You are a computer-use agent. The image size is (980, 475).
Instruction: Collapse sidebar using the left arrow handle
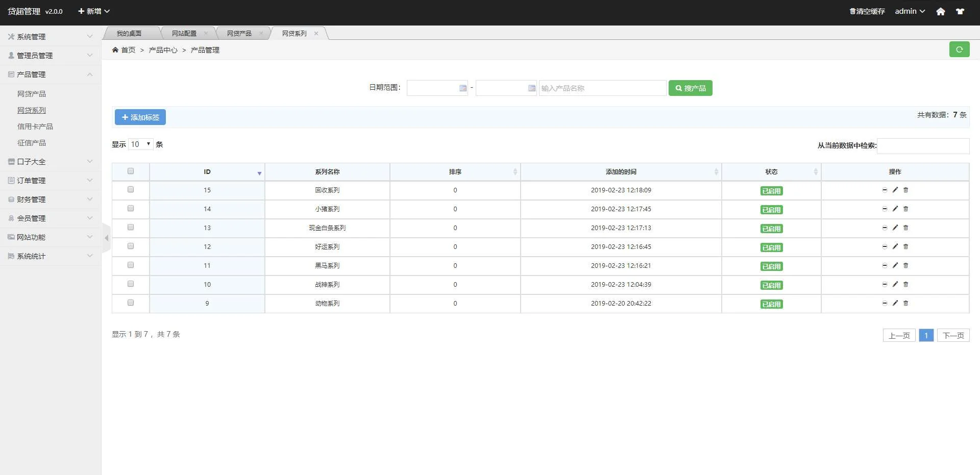tap(106, 238)
